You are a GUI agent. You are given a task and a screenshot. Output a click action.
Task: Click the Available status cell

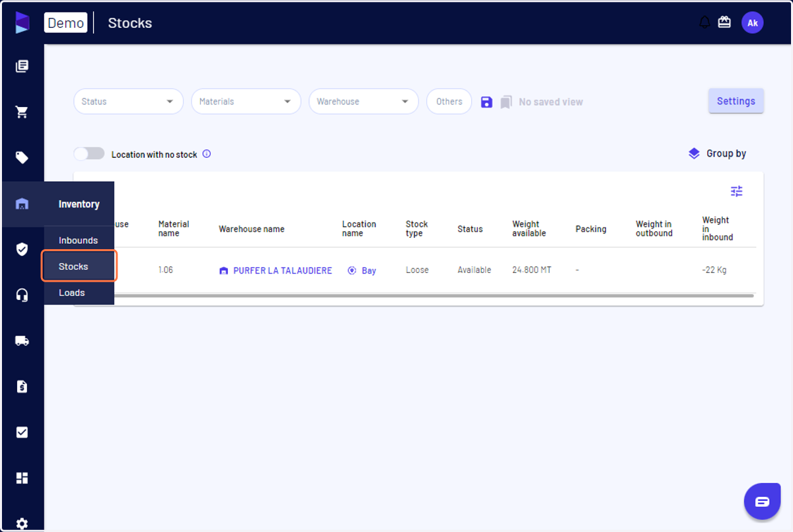(x=474, y=270)
